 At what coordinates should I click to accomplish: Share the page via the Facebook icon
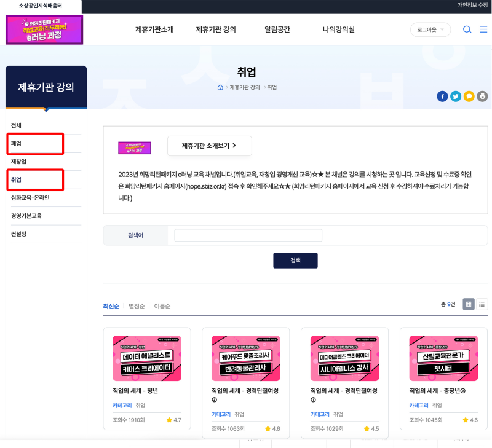pos(442,96)
